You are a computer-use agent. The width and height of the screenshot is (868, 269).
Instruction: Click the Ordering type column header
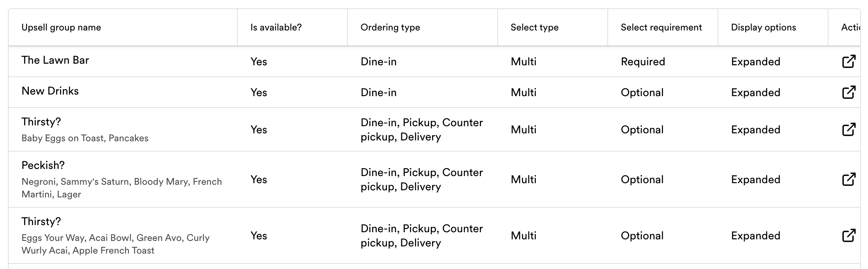(x=390, y=27)
